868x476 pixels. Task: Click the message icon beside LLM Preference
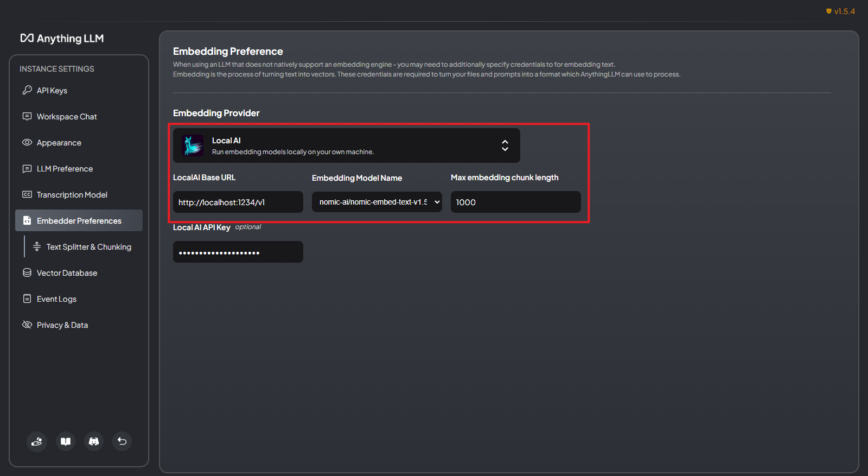click(x=27, y=168)
